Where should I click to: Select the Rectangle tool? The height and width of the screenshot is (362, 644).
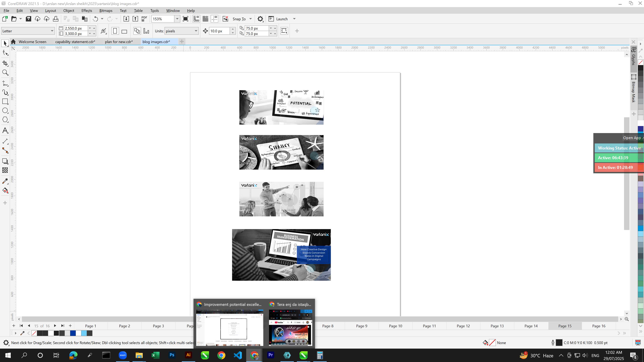point(5,101)
